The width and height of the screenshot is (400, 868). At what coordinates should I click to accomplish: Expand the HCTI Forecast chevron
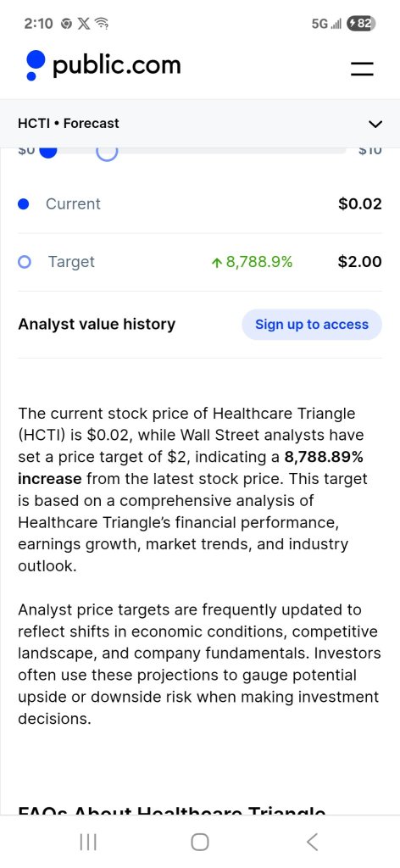click(375, 124)
